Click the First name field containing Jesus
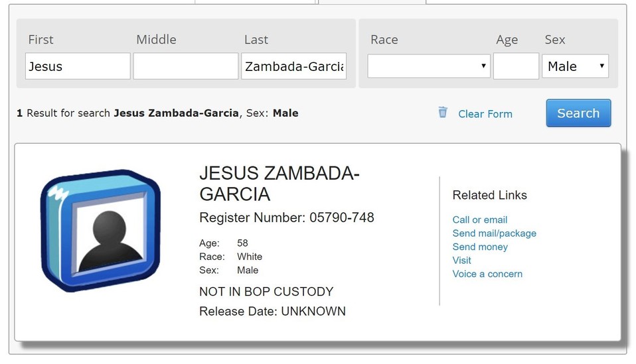The image size is (636, 364). (x=78, y=66)
